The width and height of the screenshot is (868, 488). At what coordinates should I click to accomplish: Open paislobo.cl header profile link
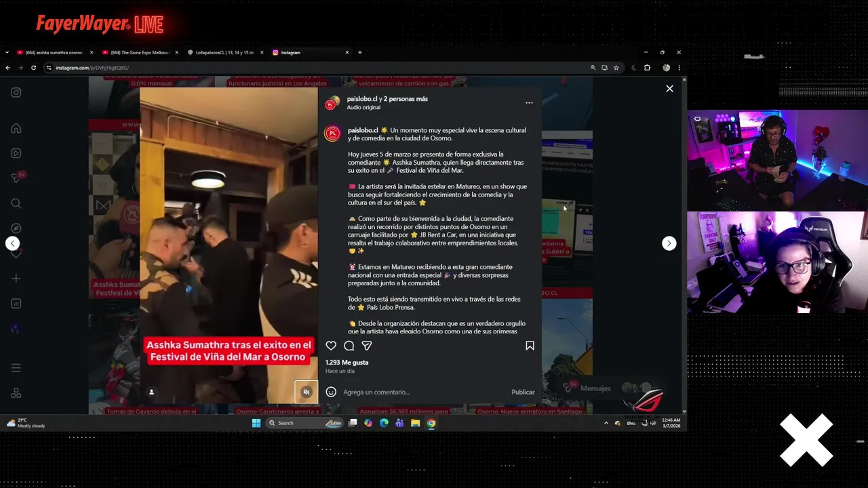click(x=361, y=99)
